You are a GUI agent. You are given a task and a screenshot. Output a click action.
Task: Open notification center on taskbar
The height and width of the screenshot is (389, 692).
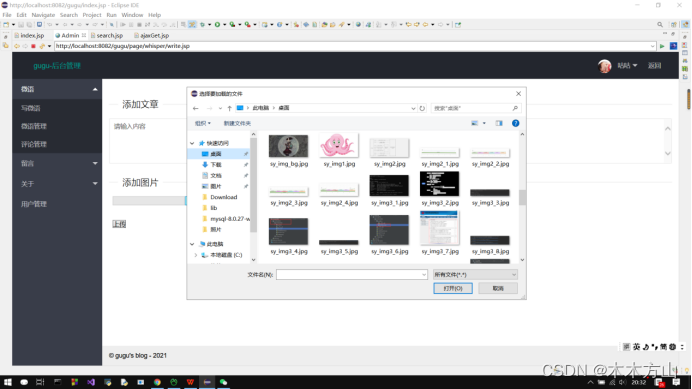click(676, 382)
